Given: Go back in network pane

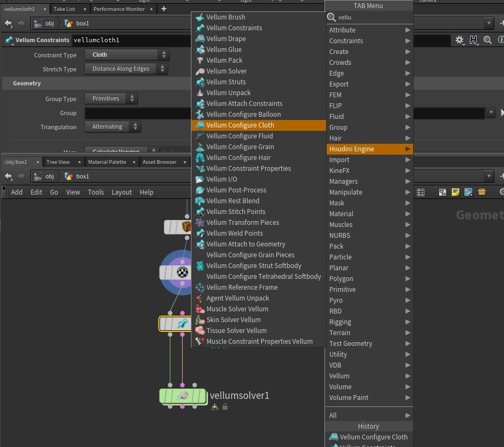Looking at the screenshot, I should coord(8,176).
